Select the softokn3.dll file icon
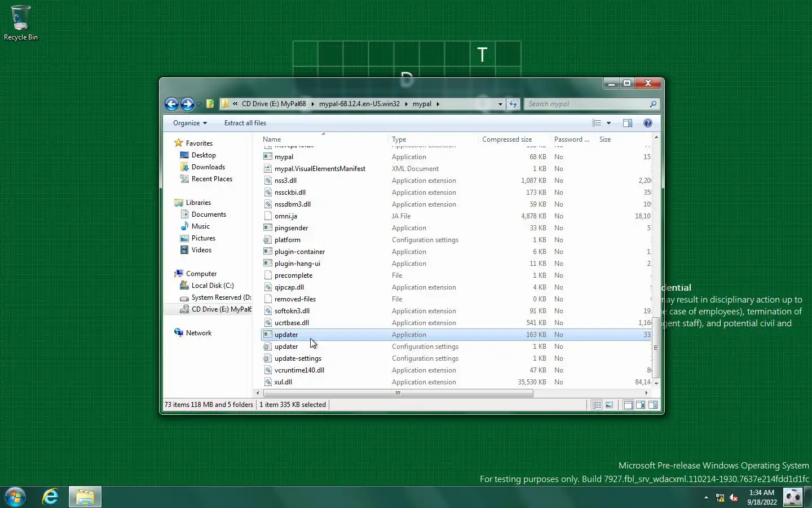 point(268,311)
